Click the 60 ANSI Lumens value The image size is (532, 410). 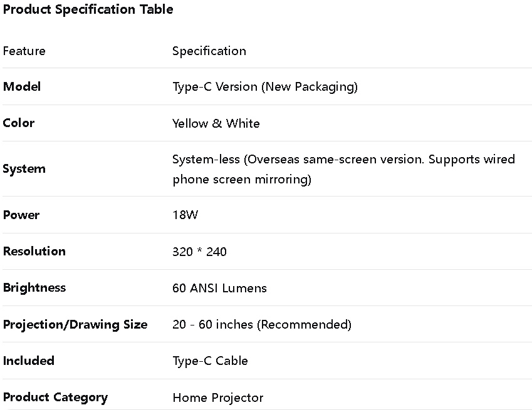click(219, 288)
